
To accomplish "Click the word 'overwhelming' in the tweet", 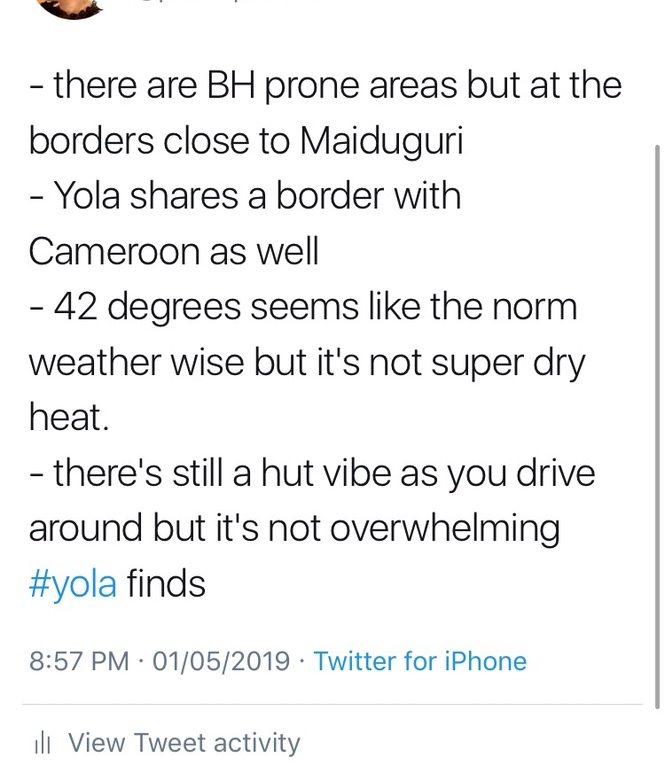I will 445,529.
